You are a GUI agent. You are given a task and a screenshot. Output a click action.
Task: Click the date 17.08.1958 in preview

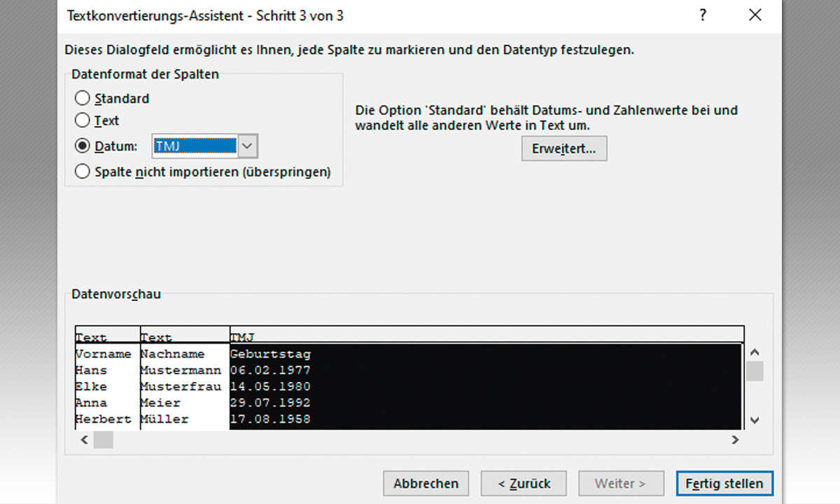tap(270, 419)
